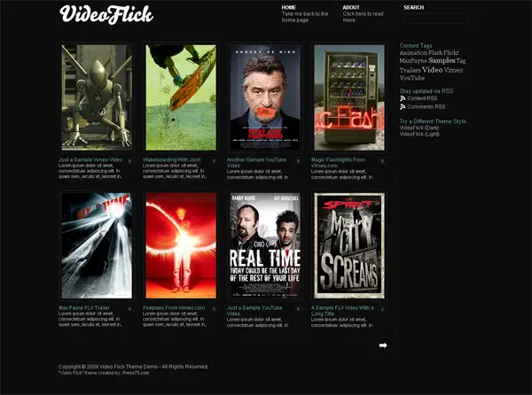Image resolution: width=532 pixels, height=395 pixels.
Task: Select the Vimeo content tag
Action: (453, 70)
